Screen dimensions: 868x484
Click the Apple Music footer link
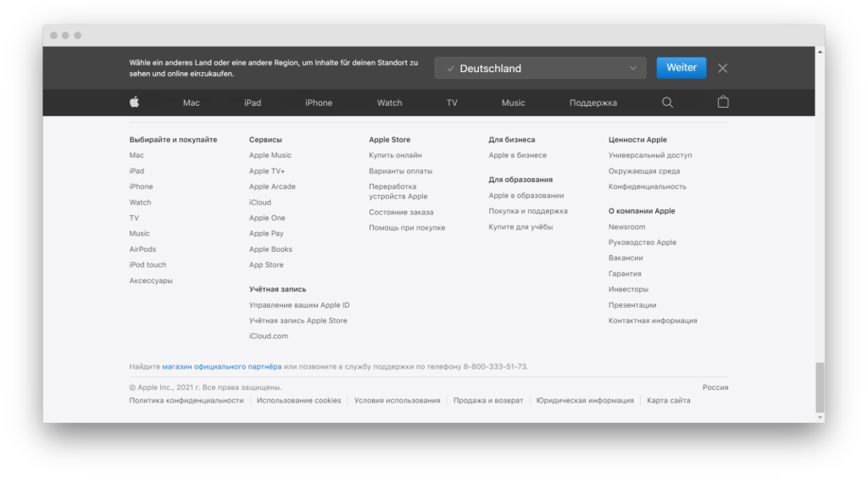click(270, 156)
